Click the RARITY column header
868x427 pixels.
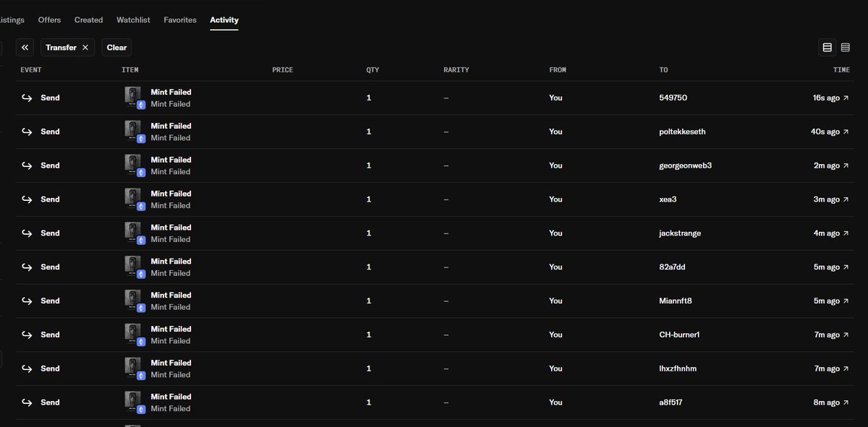[x=456, y=70]
